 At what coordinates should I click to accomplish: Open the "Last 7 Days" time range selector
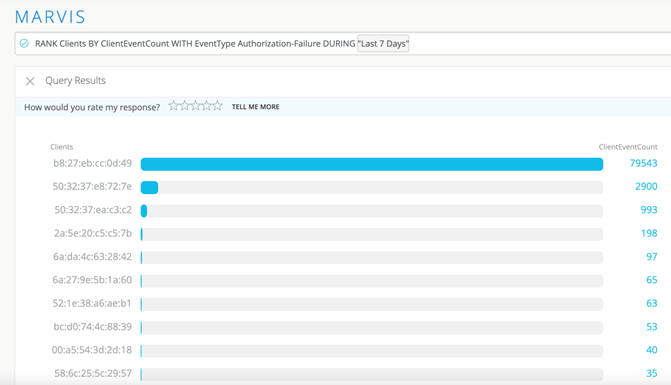(383, 44)
